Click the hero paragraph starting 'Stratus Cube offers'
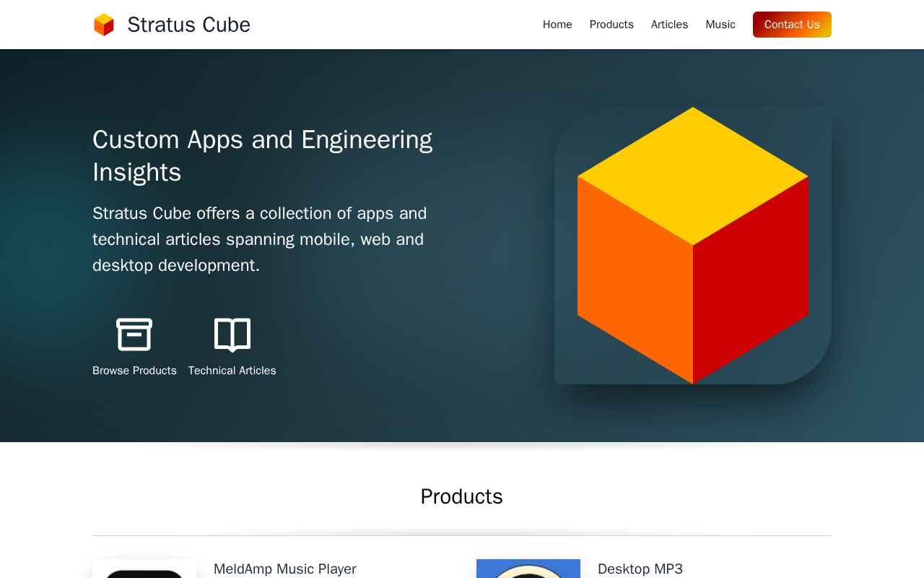924x578 pixels. pos(260,239)
